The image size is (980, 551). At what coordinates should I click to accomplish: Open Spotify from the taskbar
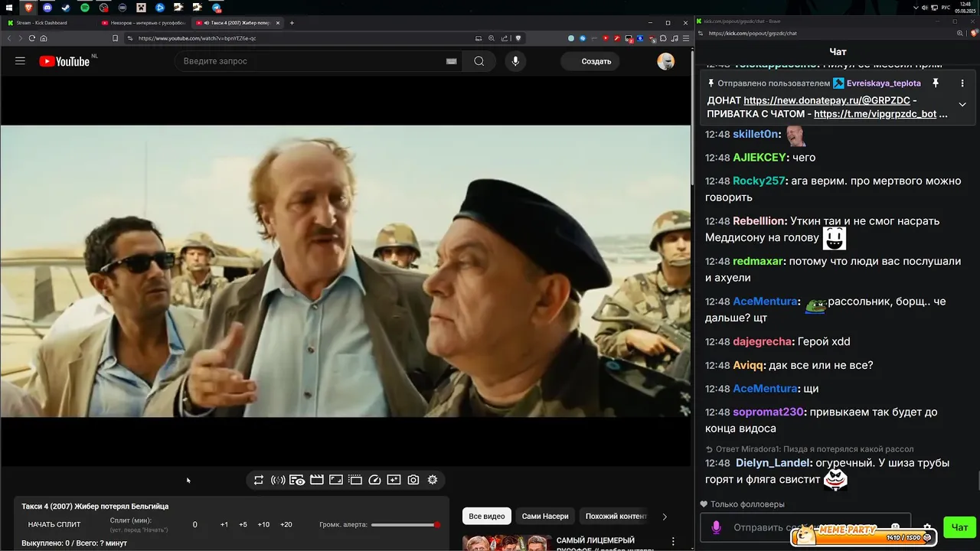pyautogui.click(x=85, y=8)
